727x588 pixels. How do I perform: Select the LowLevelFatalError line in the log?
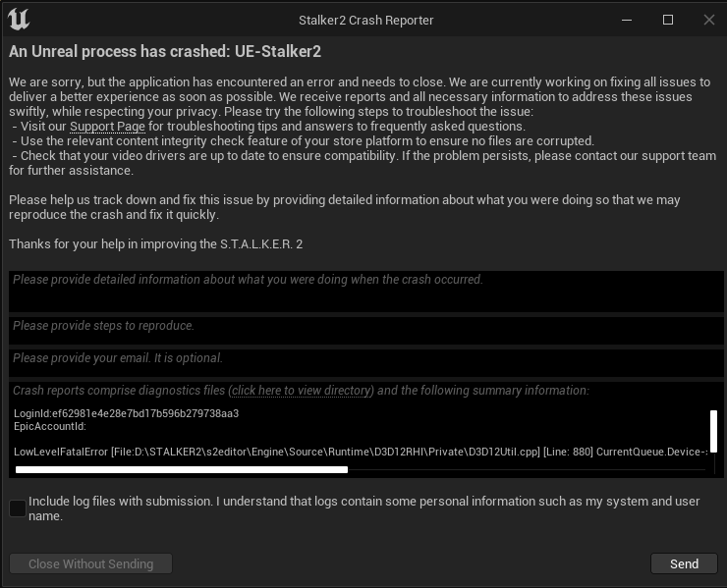coord(360,451)
